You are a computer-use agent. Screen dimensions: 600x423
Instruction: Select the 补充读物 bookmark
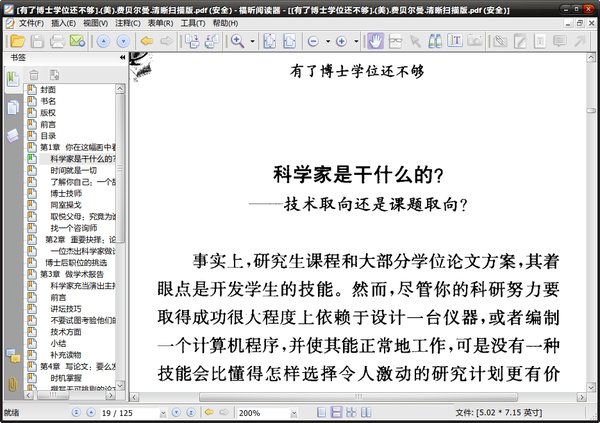66,355
